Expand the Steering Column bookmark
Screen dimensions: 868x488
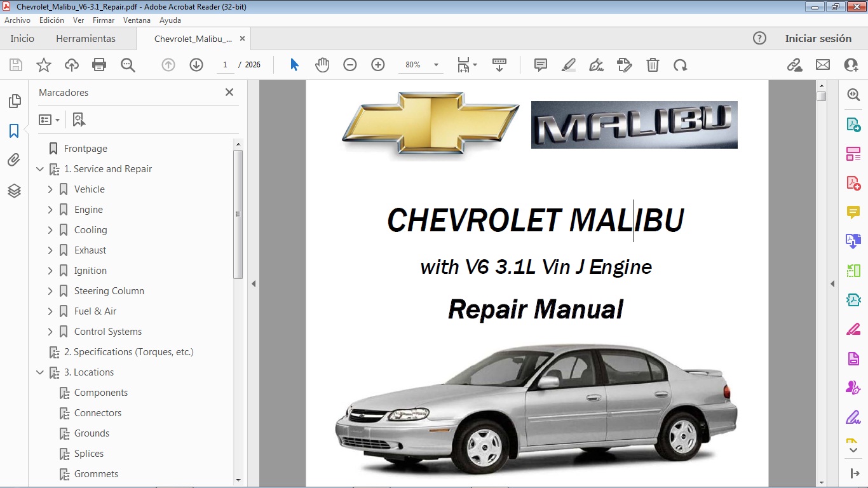50,291
